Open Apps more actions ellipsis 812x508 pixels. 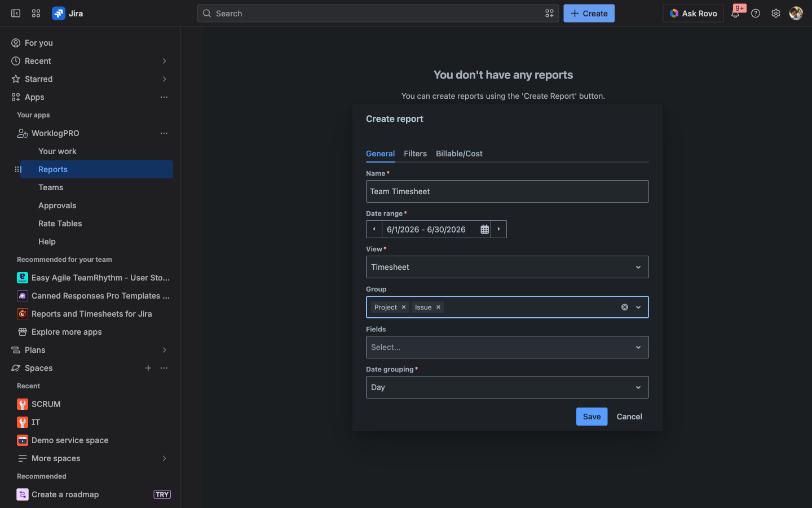pos(164,97)
